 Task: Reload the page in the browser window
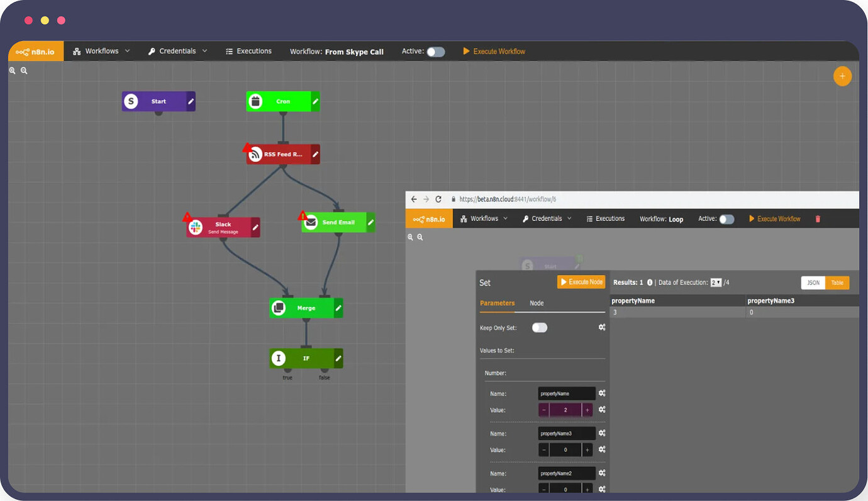coord(438,199)
